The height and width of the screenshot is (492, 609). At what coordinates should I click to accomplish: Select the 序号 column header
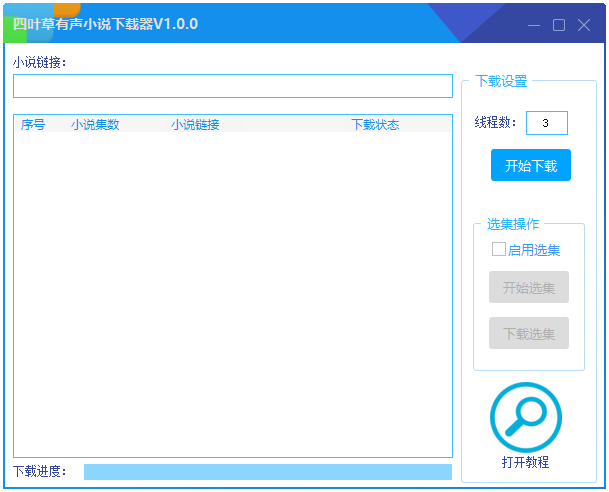point(33,125)
